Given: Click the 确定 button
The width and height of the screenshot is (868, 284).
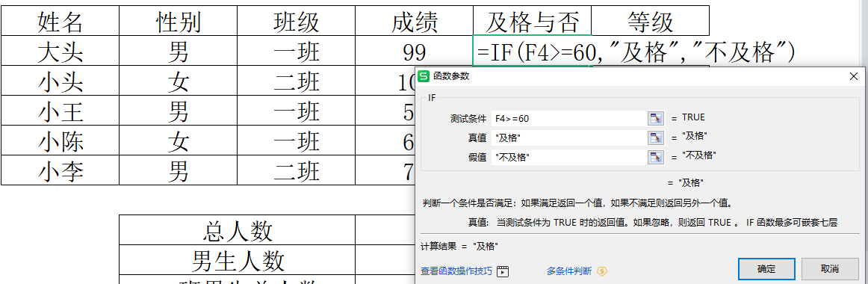Looking at the screenshot, I should click(x=766, y=269).
